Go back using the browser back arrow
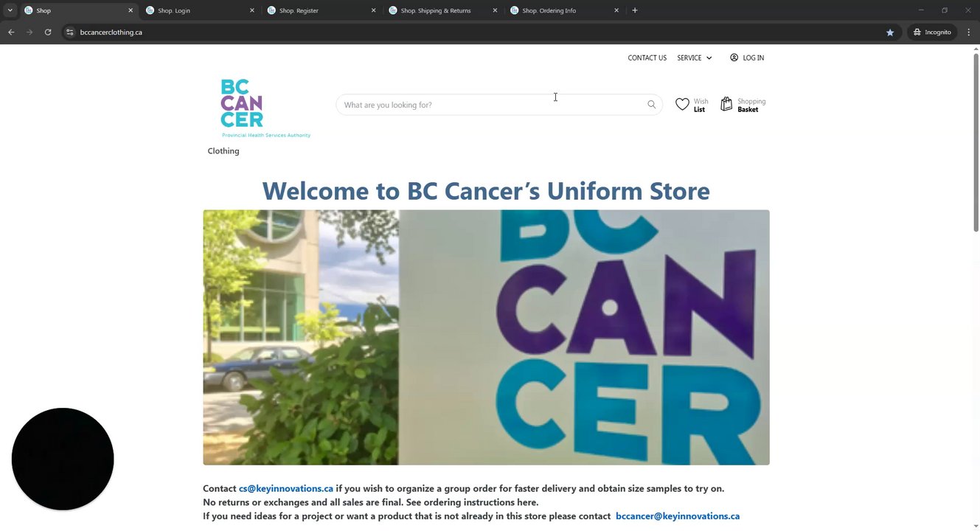Screen dimensions: 980x531 click(x=11, y=32)
